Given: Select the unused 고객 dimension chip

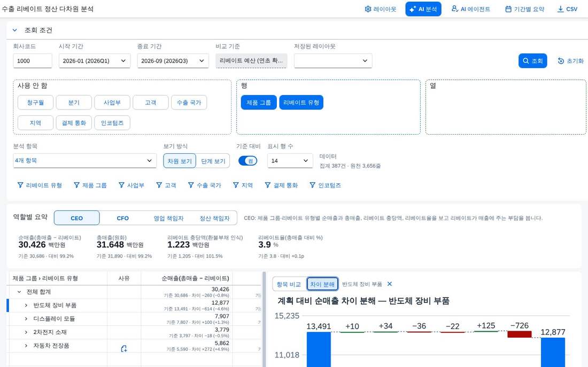Looking at the screenshot, I should pos(150,103).
